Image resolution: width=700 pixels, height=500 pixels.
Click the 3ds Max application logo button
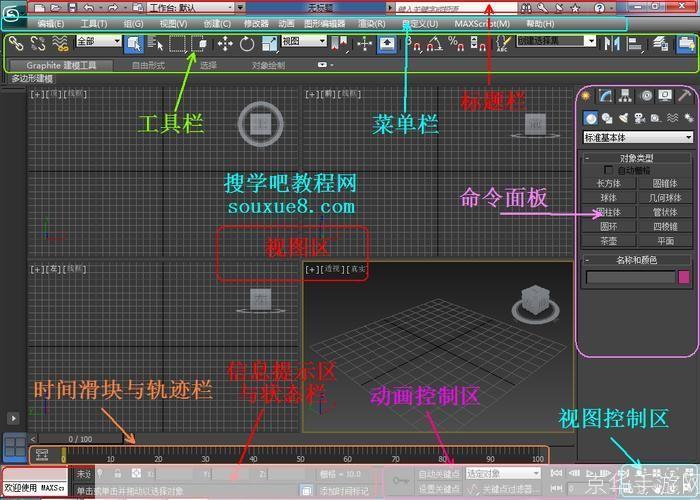[x=13, y=14]
